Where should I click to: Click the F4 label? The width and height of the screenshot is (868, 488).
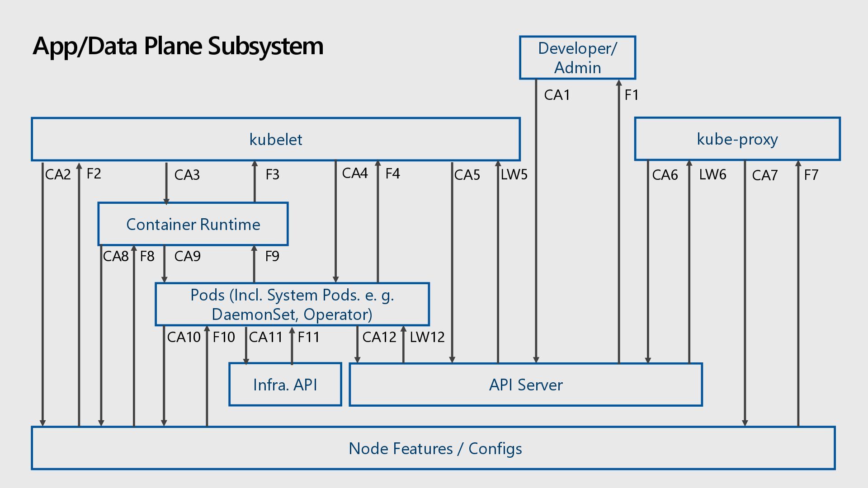pyautogui.click(x=393, y=174)
